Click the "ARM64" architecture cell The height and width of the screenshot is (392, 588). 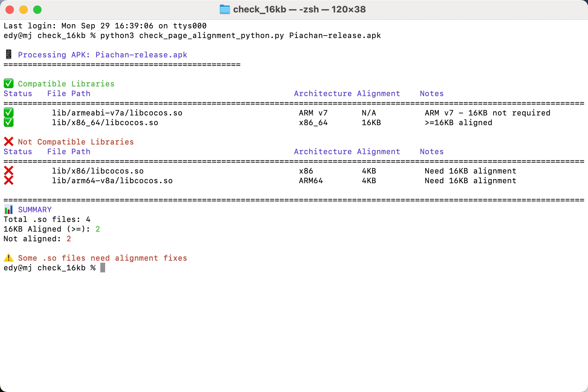point(311,181)
